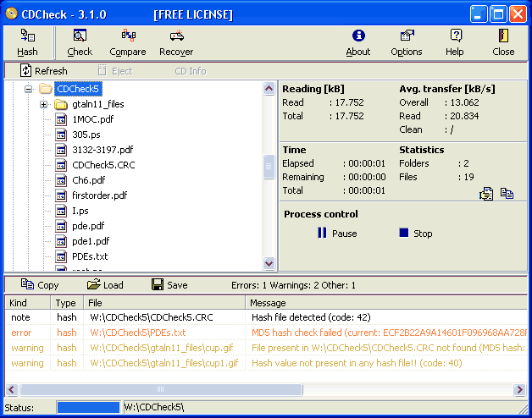Copy the log messages

click(40, 285)
